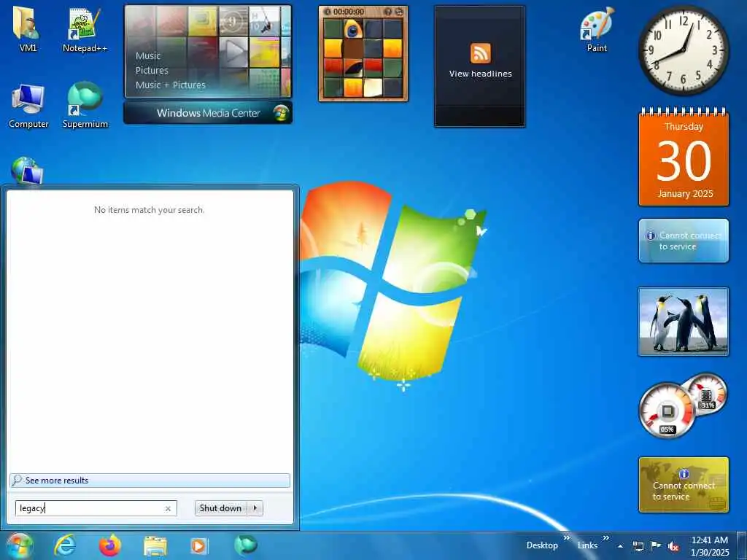Open Action Center flag tray icon
The width and height of the screenshot is (747, 560).
656,546
